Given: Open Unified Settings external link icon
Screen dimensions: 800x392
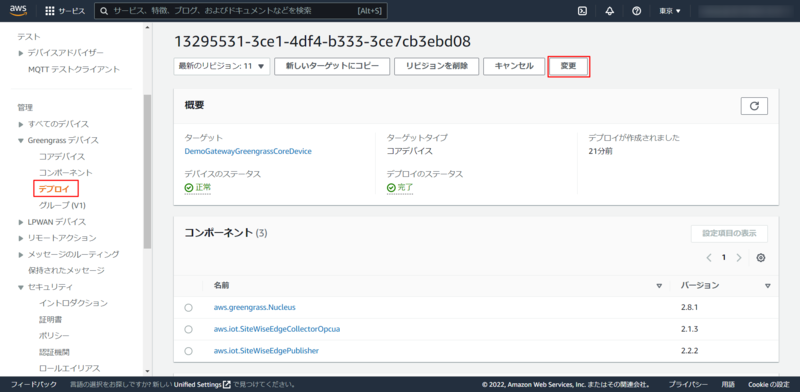Looking at the screenshot, I should [227, 384].
